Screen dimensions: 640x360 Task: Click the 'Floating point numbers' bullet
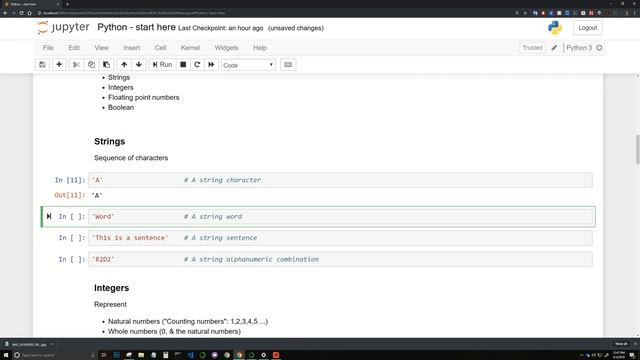click(144, 98)
